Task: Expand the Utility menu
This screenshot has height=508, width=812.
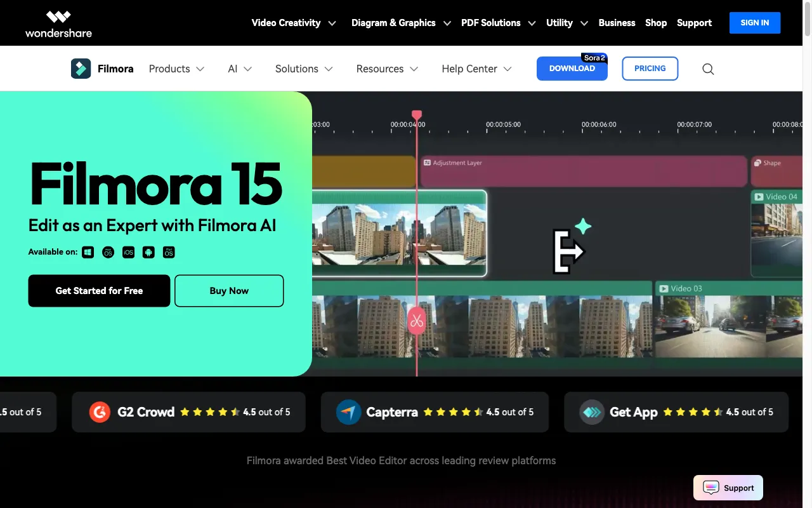Action: tap(567, 23)
